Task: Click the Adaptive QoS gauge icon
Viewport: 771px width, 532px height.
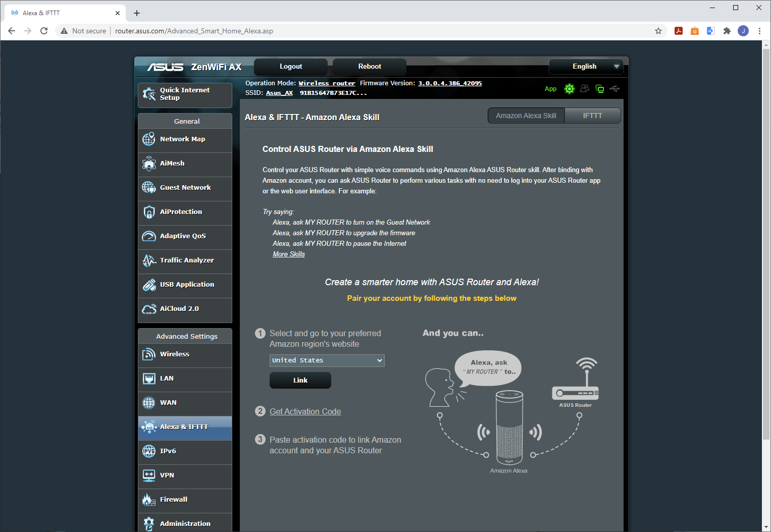Action: pyautogui.click(x=149, y=236)
